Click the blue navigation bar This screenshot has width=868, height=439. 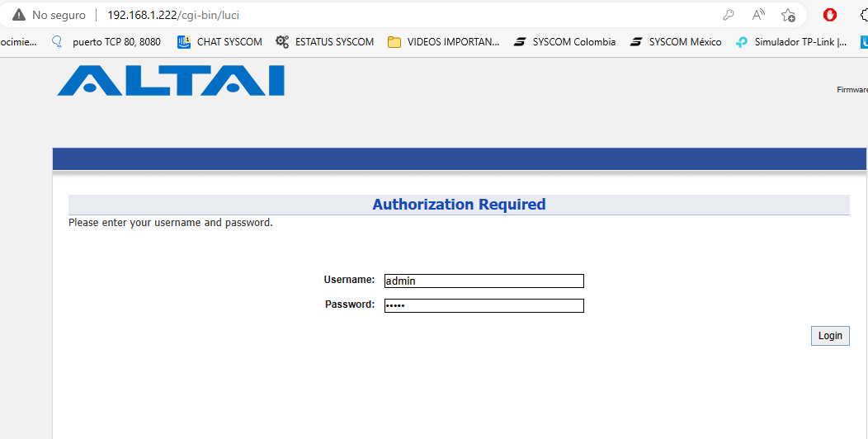[460, 159]
